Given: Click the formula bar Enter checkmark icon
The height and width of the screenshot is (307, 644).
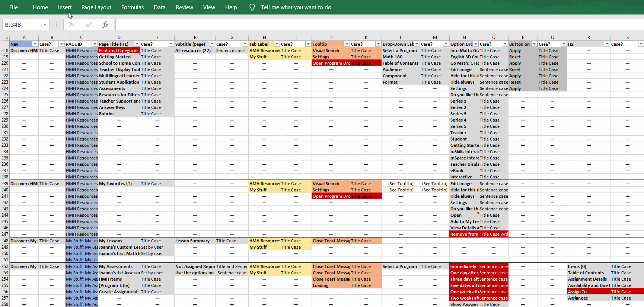Looking at the screenshot, I should click(89, 25).
